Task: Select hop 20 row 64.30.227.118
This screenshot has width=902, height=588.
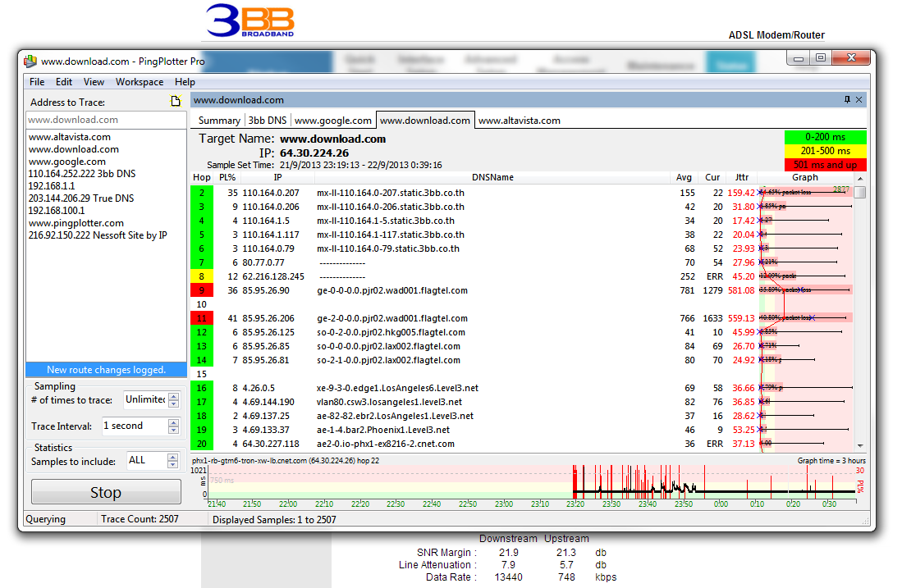Action: 521,444
